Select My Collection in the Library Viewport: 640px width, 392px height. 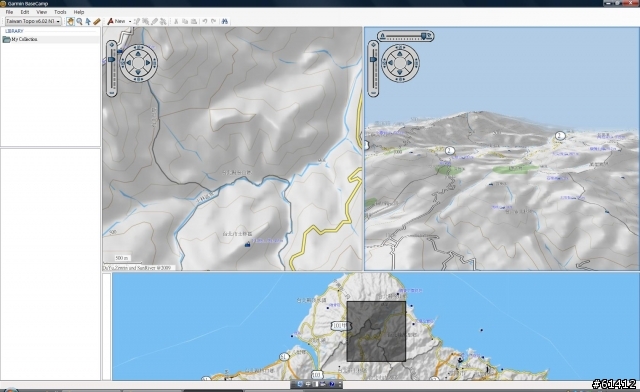point(24,39)
